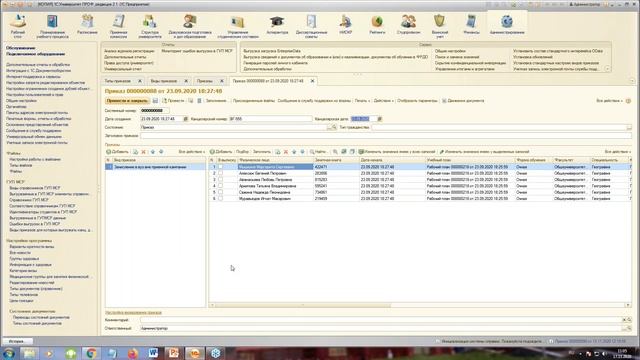
Task: Open Все действия dropdown above students table
Action: (x=618, y=152)
